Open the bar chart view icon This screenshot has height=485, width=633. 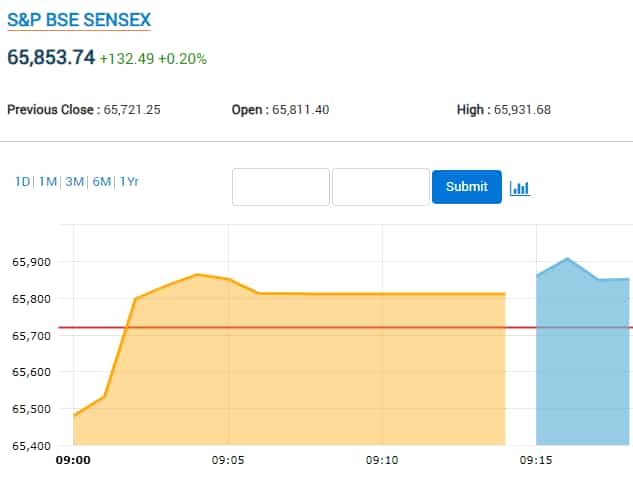(519, 188)
